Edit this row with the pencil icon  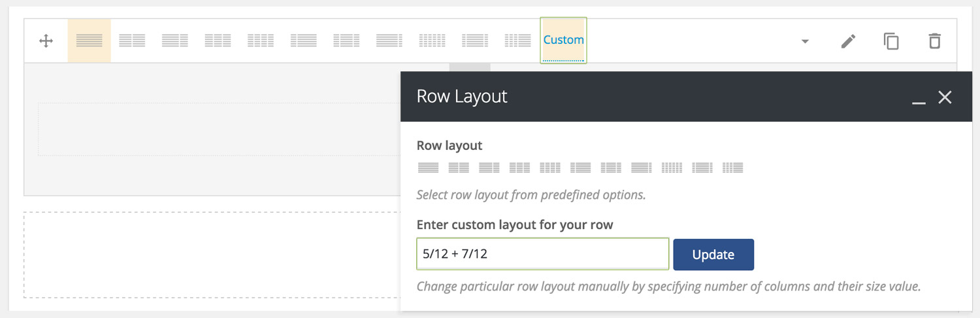pos(848,41)
